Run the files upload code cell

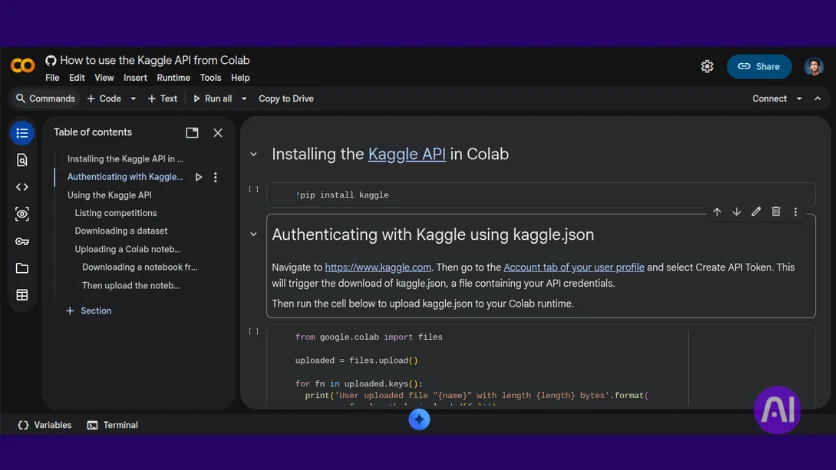[x=253, y=331]
